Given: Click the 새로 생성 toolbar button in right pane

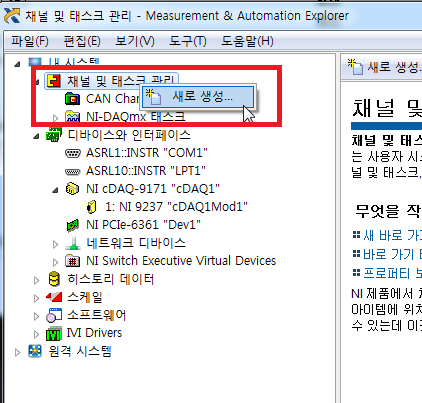Looking at the screenshot, I should (x=384, y=67).
